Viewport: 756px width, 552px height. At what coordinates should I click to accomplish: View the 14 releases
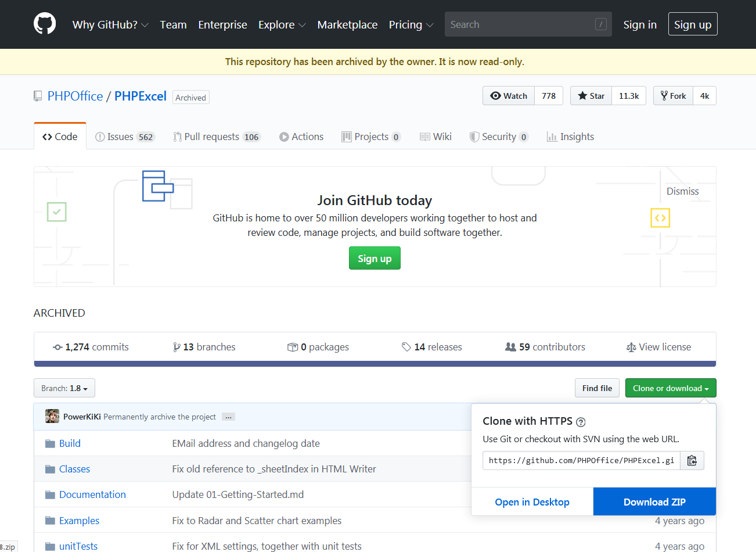[432, 347]
